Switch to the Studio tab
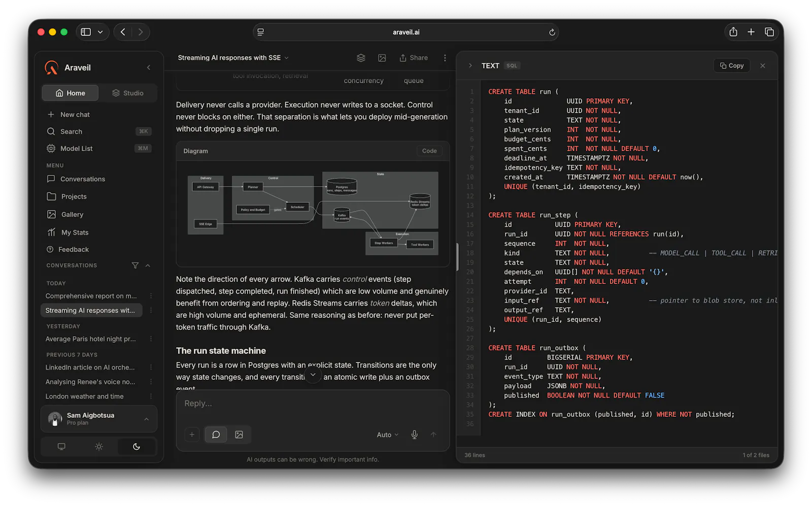This screenshot has width=812, height=506. (128, 93)
